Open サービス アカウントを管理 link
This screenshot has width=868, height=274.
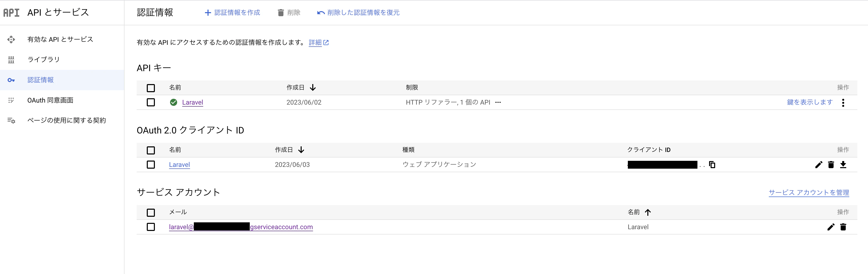[809, 192]
